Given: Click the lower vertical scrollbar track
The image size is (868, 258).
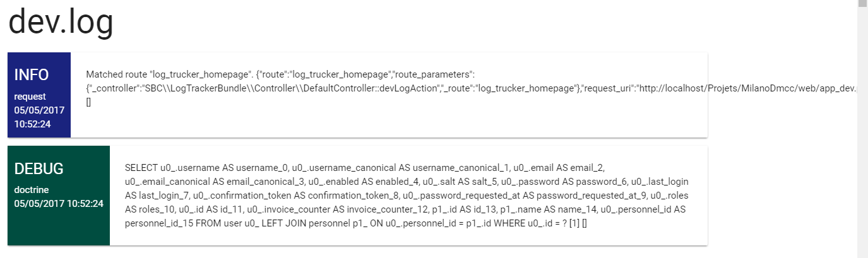Looking at the screenshot, I should tap(862, 189).
